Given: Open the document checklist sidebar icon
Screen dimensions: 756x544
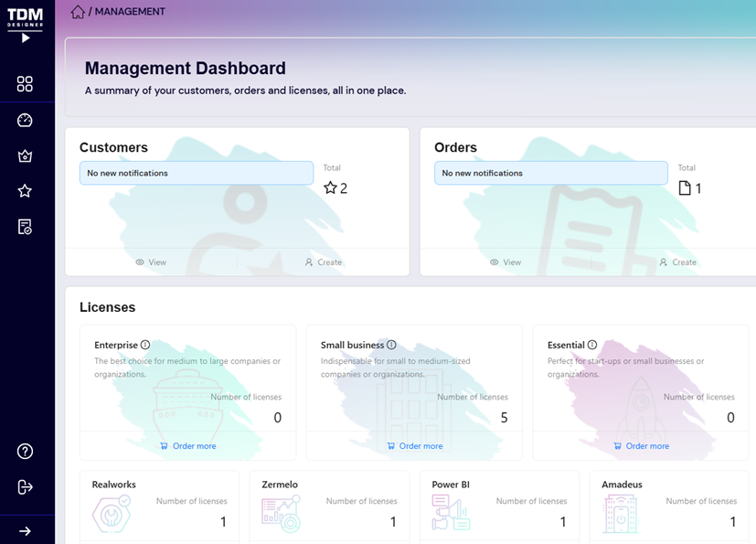Looking at the screenshot, I should [x=25, y=227].
